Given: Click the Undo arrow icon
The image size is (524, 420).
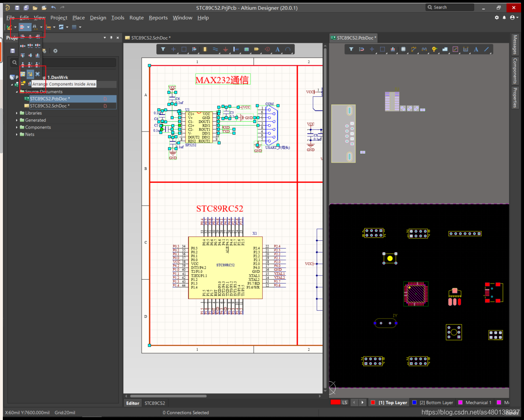Looking at the screenshot, I should pos(53,8).
